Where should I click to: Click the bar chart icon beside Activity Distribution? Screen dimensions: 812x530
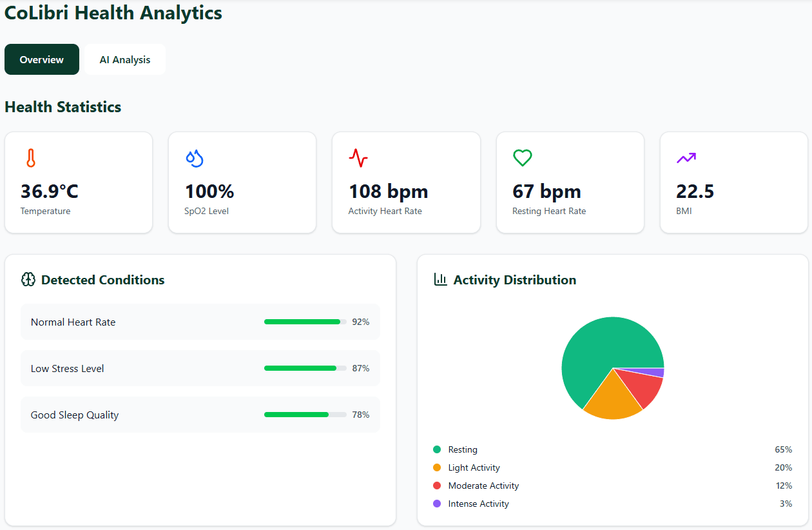(440, 279)
